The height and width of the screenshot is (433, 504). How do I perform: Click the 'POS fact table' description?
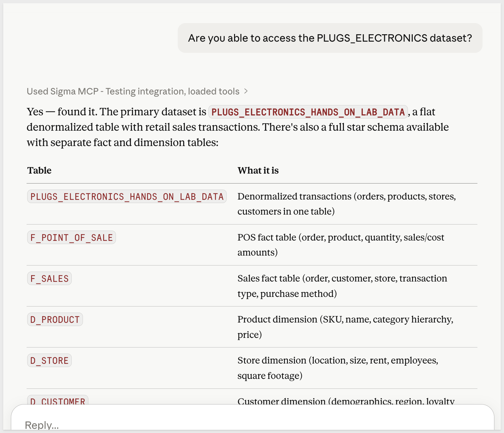tap(341, 245)
